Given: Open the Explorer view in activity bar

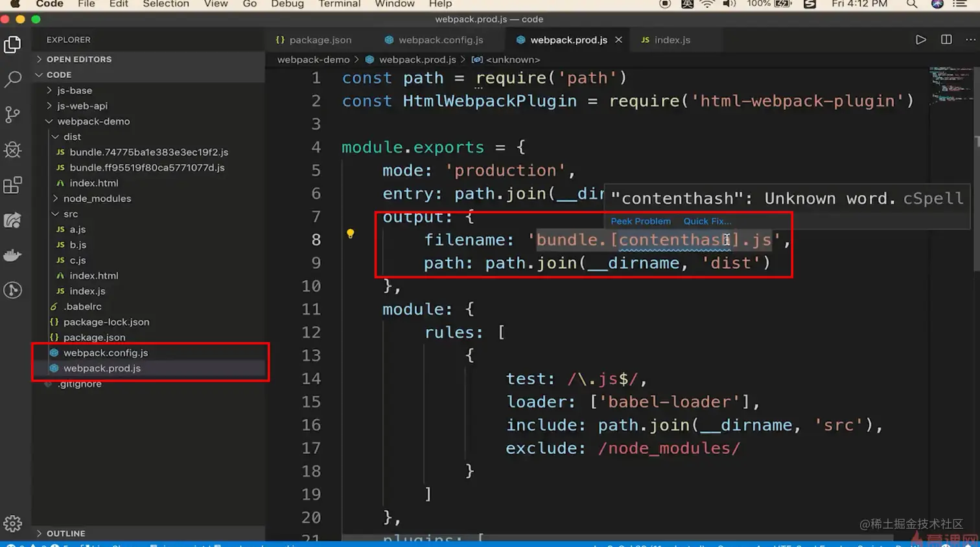Looking at the screenshot, I should [12, 44].
